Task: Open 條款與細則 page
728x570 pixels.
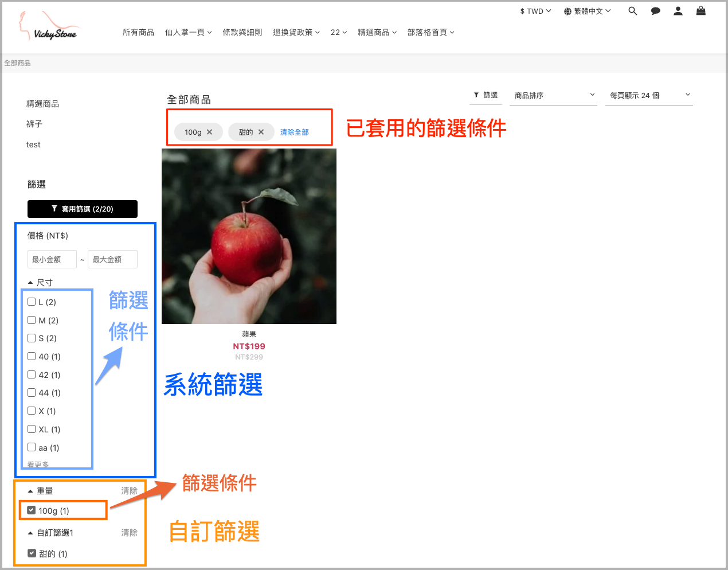Action: [242, 32]
